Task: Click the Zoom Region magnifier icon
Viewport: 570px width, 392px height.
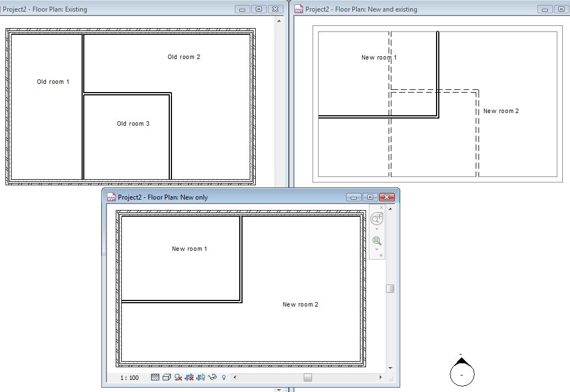Action: 377,241
